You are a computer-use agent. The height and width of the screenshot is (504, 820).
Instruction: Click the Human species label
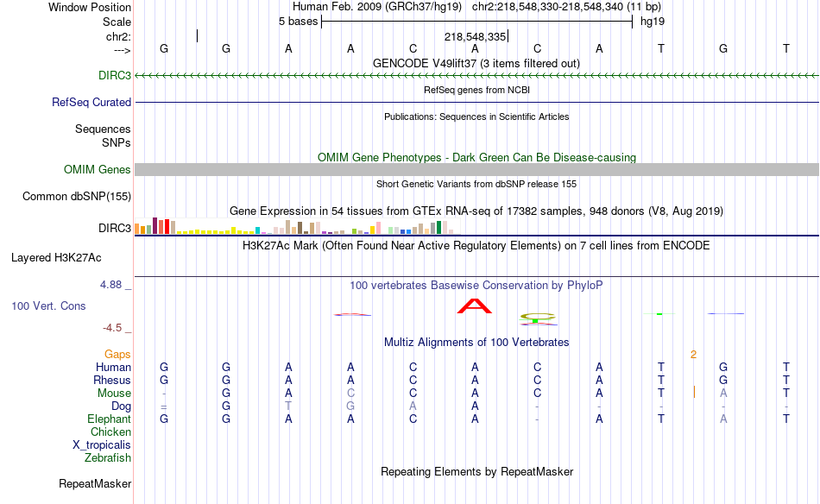point(113,367)
